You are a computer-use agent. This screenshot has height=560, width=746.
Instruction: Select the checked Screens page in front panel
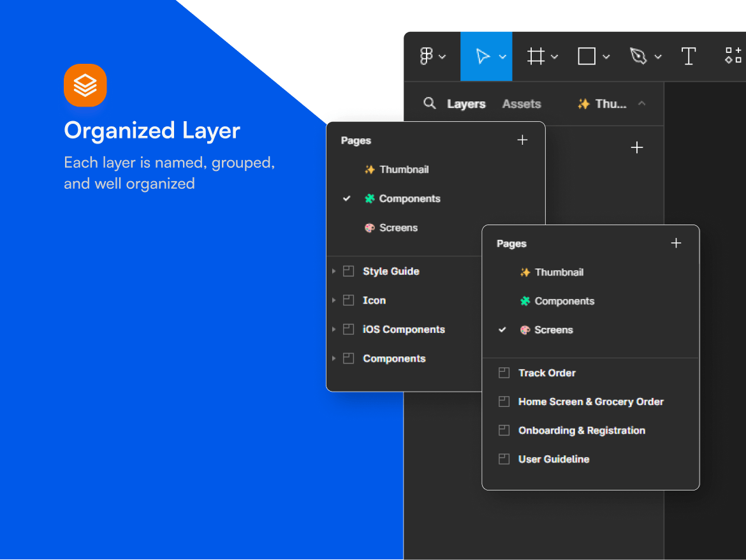click(553, 330)
